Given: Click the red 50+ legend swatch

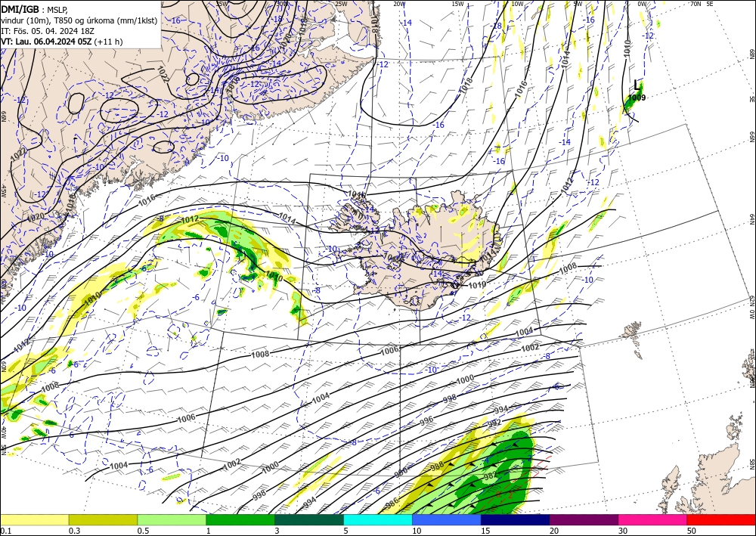Looking at the screenshot, I should click(721, 519).
